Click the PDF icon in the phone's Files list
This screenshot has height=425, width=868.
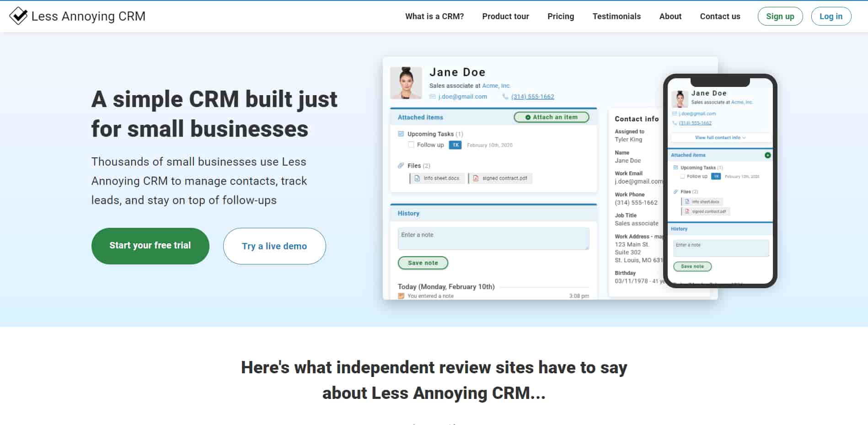coord(686,211)
